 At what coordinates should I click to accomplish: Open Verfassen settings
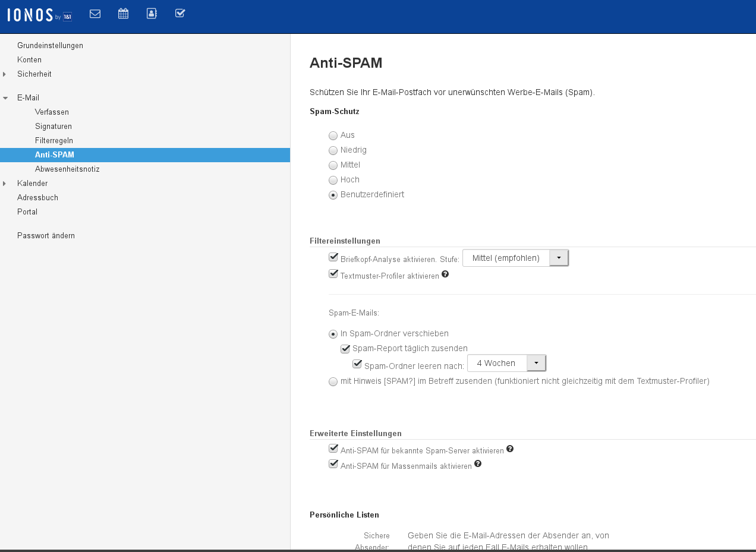click(x=52, y=112)
